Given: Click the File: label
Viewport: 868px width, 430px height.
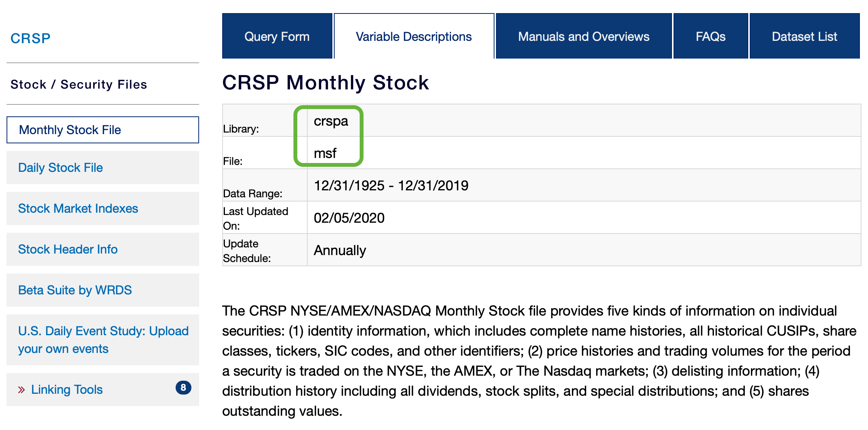Looking at the screenshot, I should (233, 161).
